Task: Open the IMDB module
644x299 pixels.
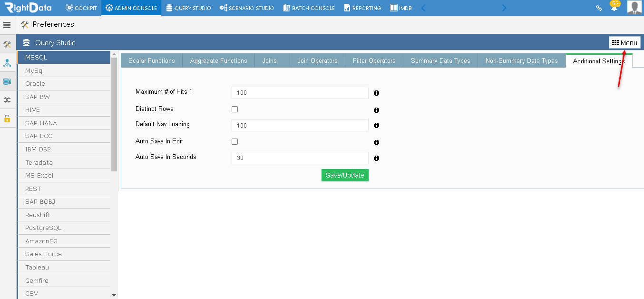Action: pos(400,8)
